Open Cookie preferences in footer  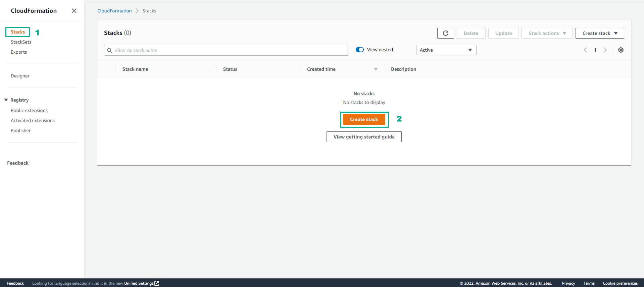(x=620, y=283)
